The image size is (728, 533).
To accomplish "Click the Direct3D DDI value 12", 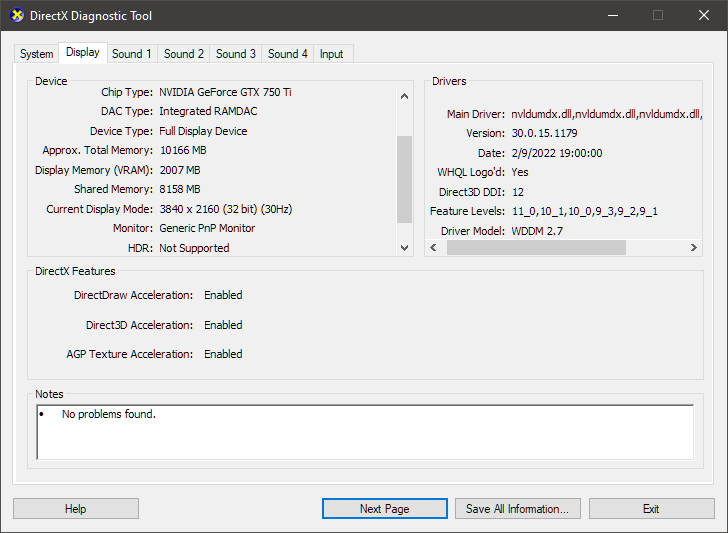I will coord(518,192).
